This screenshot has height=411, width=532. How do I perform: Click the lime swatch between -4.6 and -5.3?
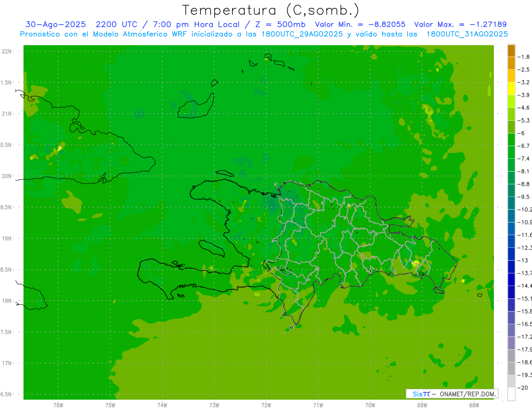tap(511, 114)
